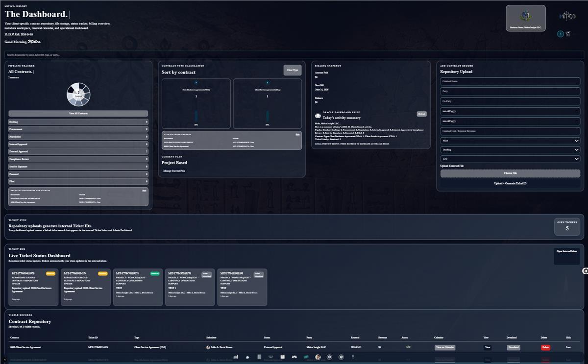
Task: Expand the Negotiation pipeline stage row
Action: pos(78,137)
